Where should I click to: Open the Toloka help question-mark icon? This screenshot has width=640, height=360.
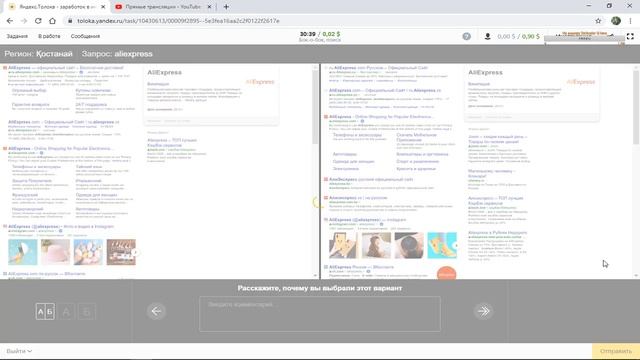point(467,36)
